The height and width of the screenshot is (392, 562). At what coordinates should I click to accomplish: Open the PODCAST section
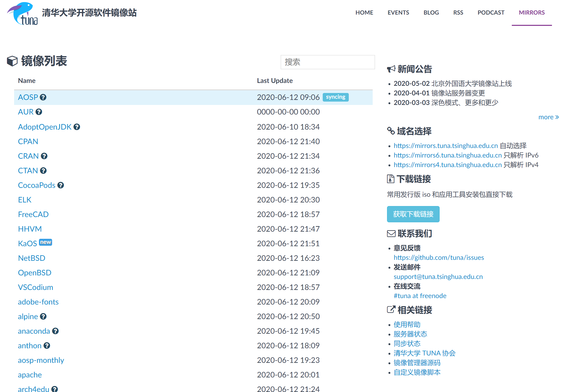491,12
